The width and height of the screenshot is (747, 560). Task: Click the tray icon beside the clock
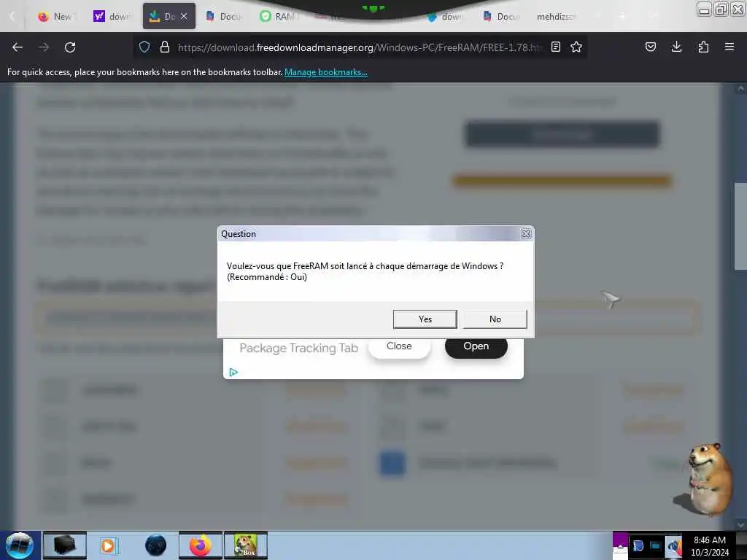tap(673, 547)
